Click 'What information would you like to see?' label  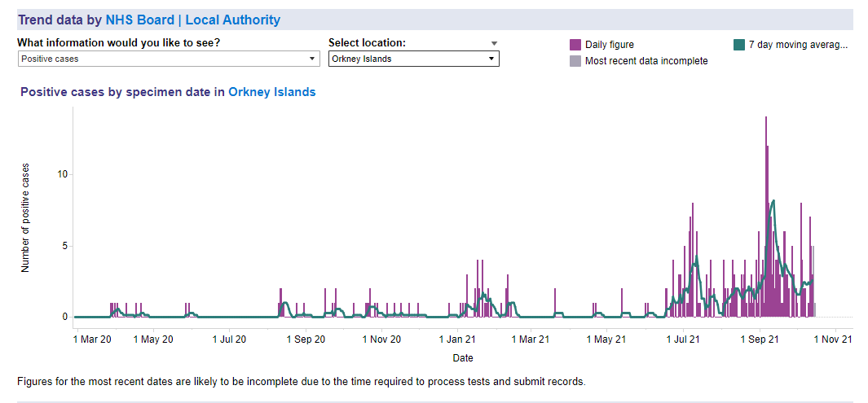pos(118,42)
